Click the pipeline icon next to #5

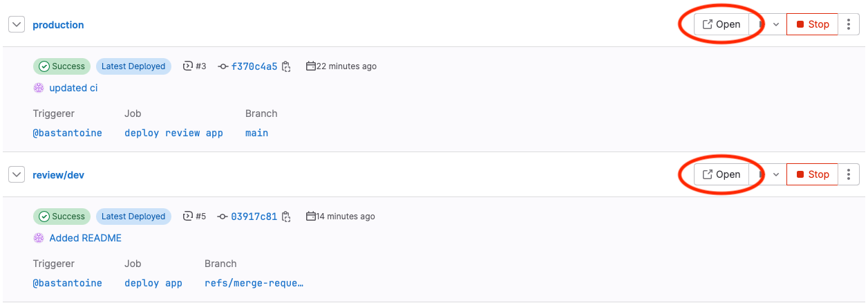click(x=187, y=217)
